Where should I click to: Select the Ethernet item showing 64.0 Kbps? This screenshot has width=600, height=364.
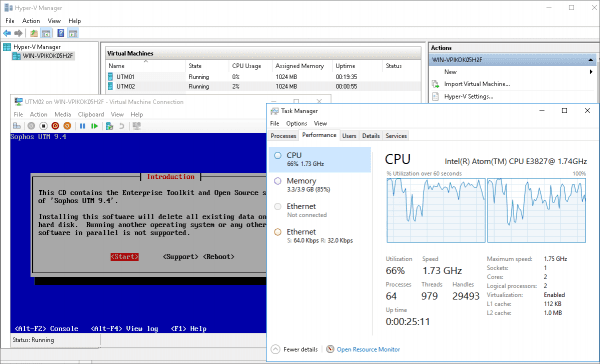320,236
